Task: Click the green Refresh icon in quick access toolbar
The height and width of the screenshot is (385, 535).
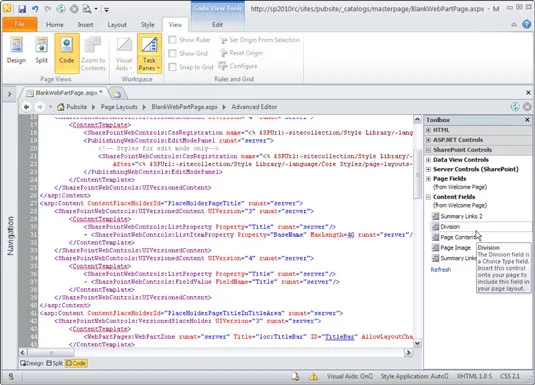Action: point(61,9)
